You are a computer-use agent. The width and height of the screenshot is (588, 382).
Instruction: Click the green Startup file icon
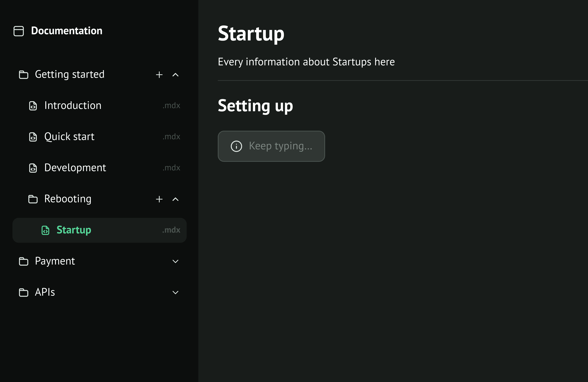45,230
